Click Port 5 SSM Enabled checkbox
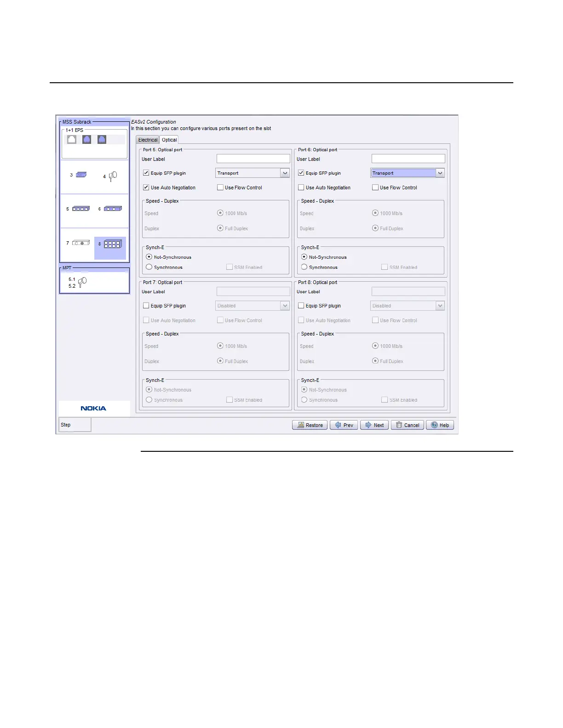The width and height of the screenshot is (563, 728). [x=229, y=267]
